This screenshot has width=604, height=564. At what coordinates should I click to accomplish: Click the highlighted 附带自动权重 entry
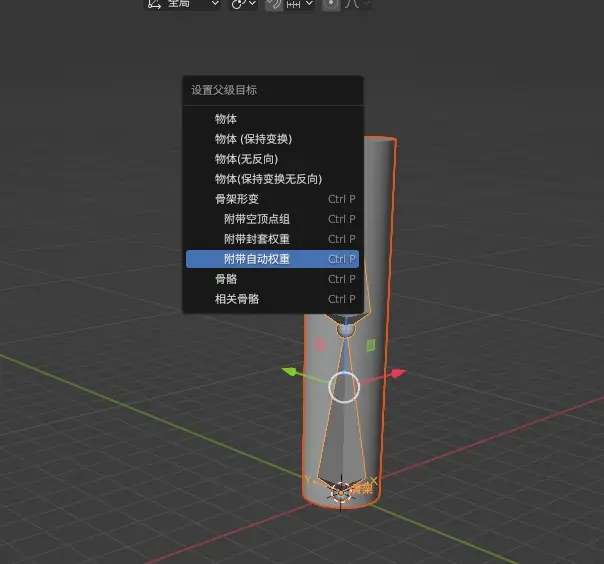pos(272,259)
